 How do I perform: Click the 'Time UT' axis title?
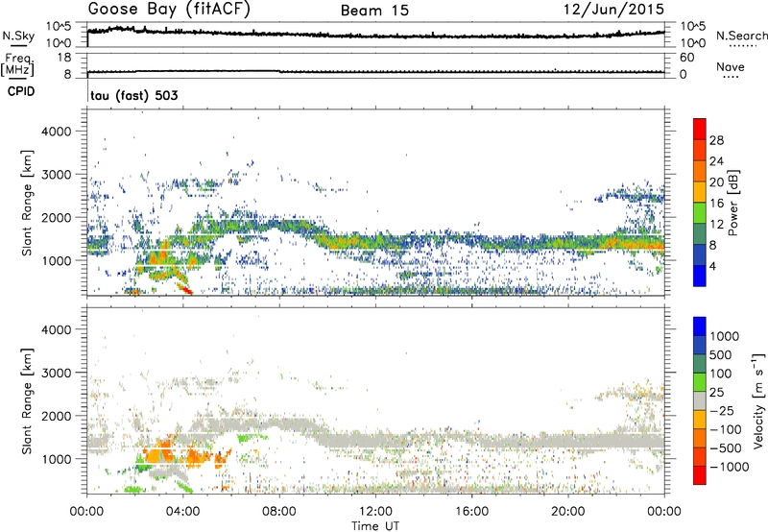375,525
